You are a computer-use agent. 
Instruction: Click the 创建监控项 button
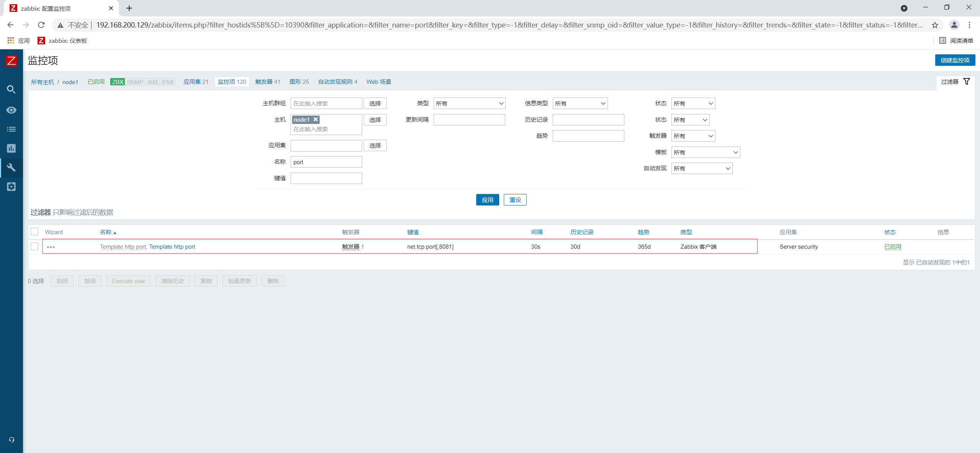tap(955, 60)
